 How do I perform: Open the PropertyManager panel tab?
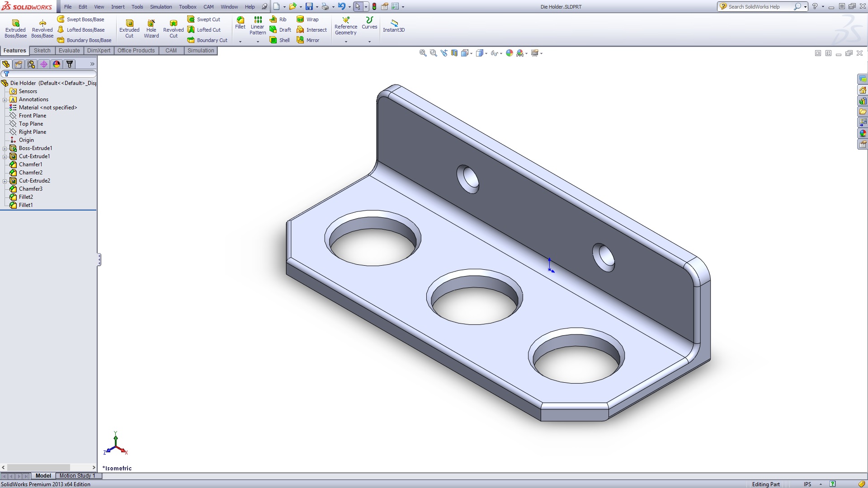pos(19,64)
